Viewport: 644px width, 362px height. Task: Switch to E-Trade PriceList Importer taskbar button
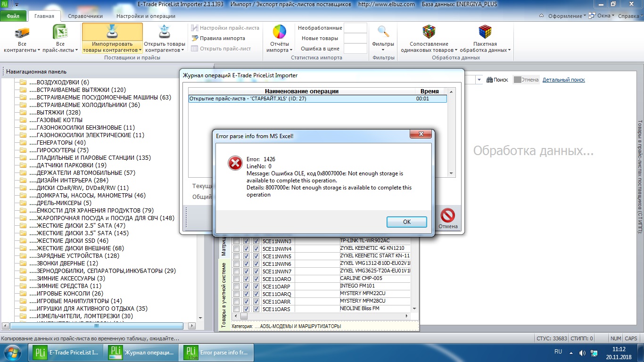coord(67,352)
